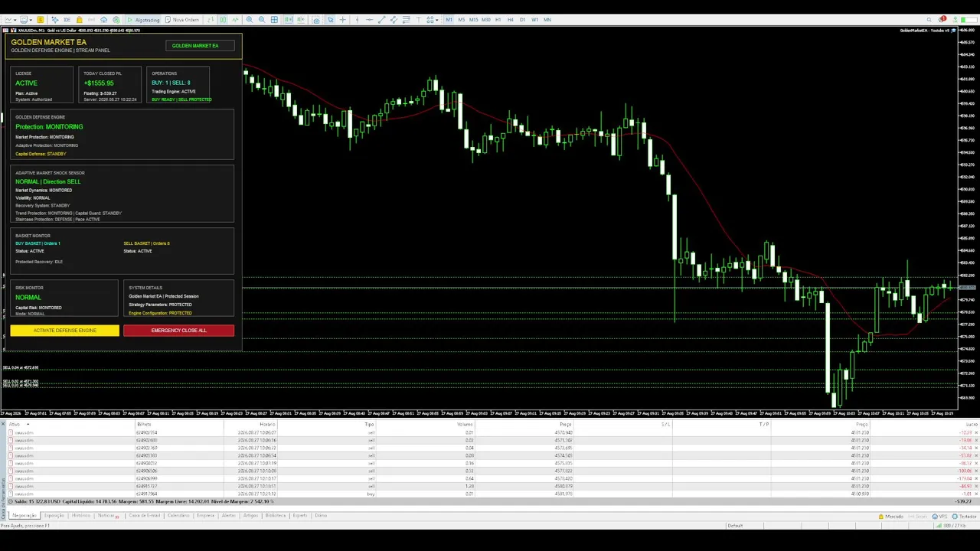This screenshot has height=551, width=980.
Task: Click the Default profile in status bar
Action: [735, 525]
